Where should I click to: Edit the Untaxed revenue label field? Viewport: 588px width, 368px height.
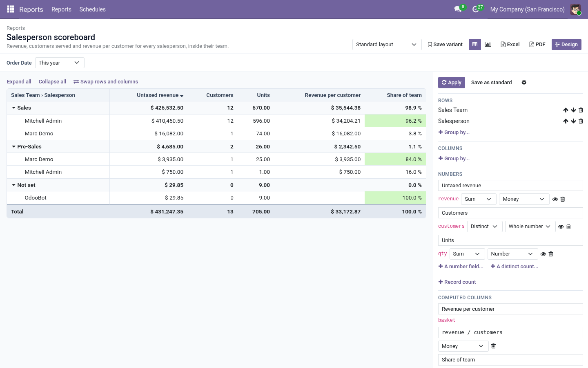[x=510, y=186]
